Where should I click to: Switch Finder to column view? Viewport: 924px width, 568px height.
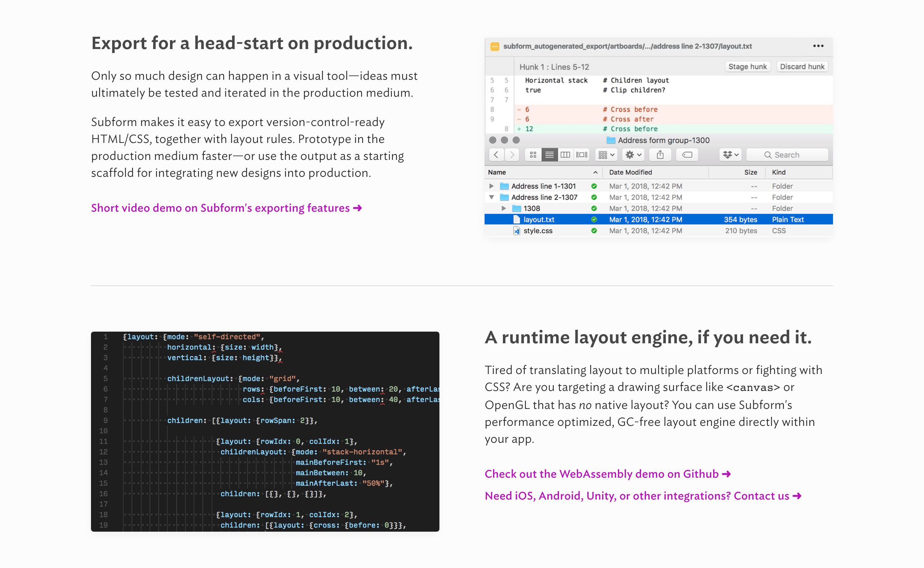[565, 155]
